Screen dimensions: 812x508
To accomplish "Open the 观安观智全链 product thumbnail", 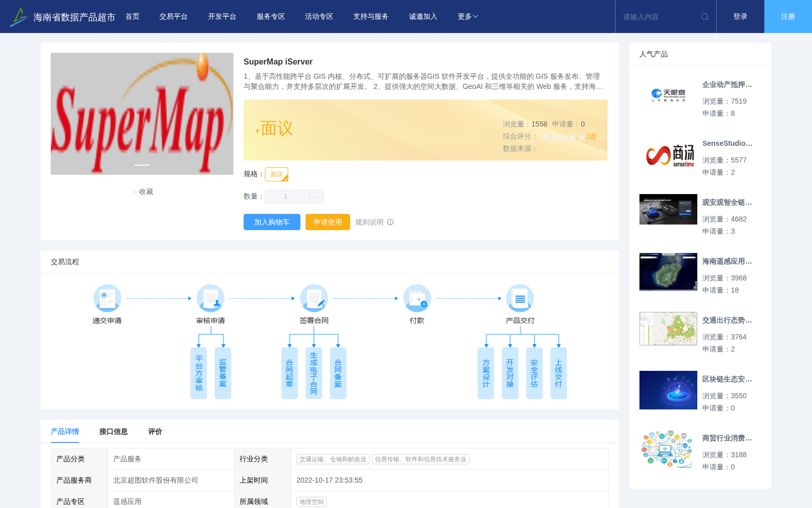I will [668, 209].
